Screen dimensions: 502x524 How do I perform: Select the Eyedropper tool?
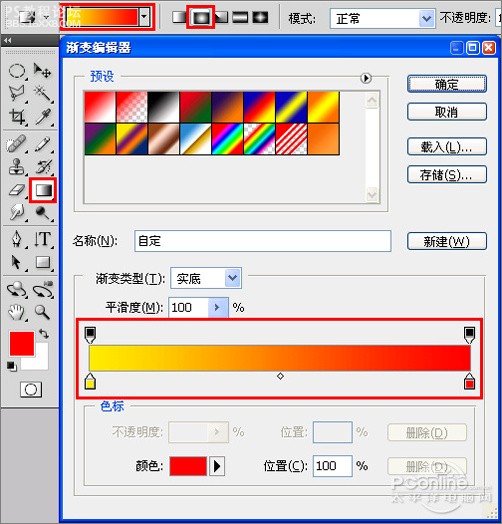[x=43, y=117]
